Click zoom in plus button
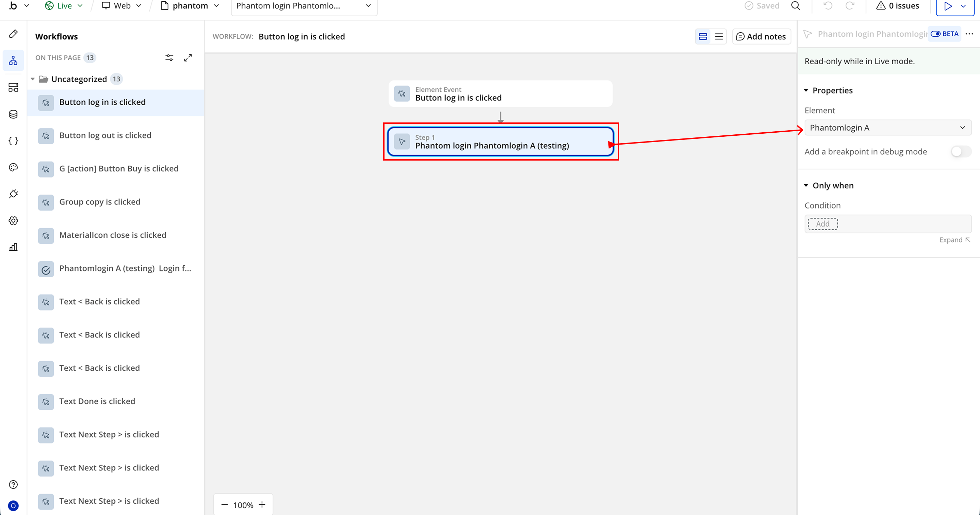 point(262,505)
